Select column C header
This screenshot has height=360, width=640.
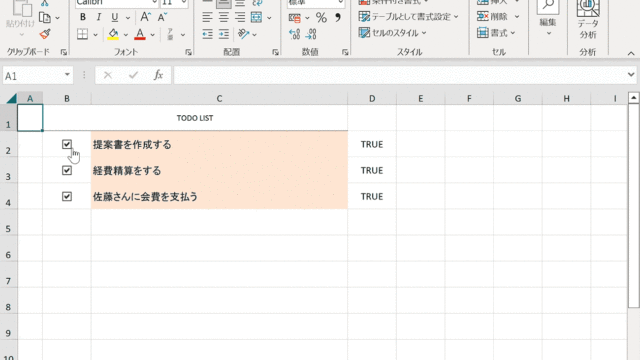tap(219, 98)
